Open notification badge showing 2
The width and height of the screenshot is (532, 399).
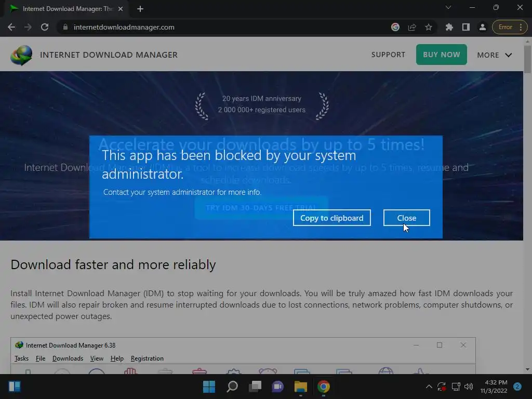pyautogui.click(x=517, y=387)
